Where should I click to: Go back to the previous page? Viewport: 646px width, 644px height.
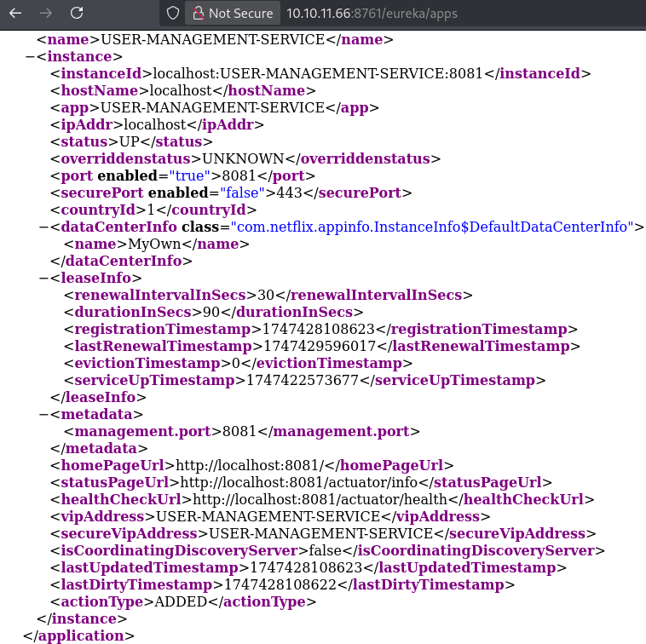click(x=15, y=13)
